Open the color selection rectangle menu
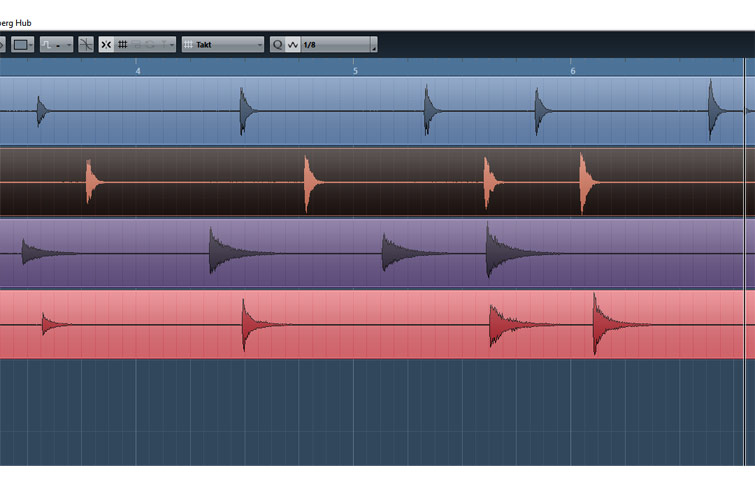Image resolution: width=755 pixels, height=503 pixels. tap(22, 45)
